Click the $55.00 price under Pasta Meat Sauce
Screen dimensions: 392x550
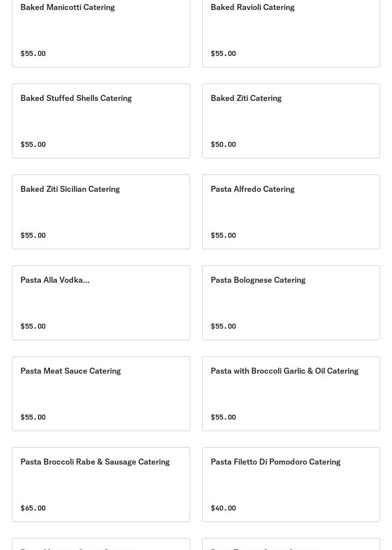pyautogui.click(x=33, y=417)
